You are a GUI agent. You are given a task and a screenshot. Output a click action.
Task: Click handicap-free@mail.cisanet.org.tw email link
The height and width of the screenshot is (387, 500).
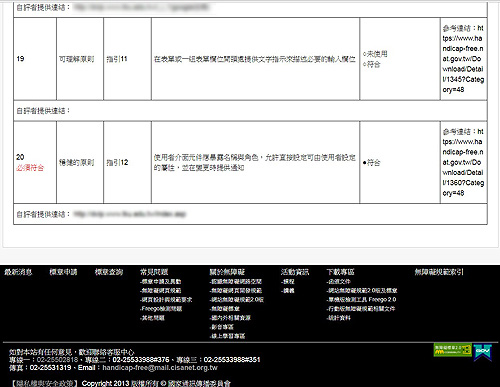click(x=160, y=368)
